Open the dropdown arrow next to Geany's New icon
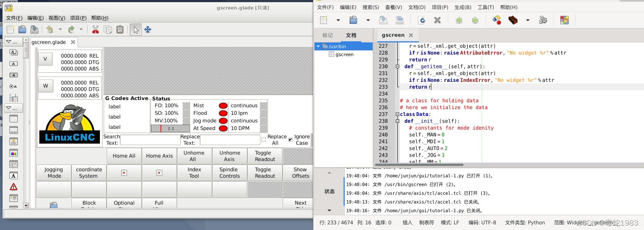Viewport: 644px width, 230px height. click(x=338, y=20)
